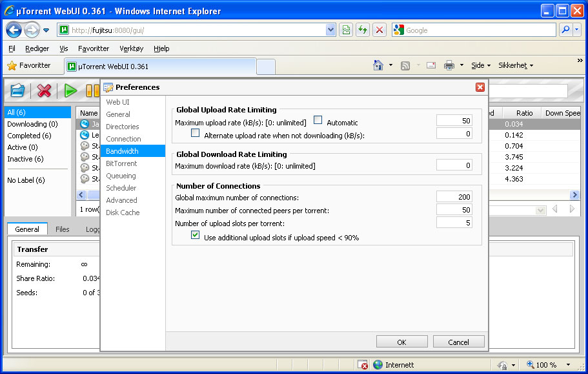This screenshot has width=588, height=374.
Task: Open the address bar URL dropdown
Action: click(x=330, y=30)
